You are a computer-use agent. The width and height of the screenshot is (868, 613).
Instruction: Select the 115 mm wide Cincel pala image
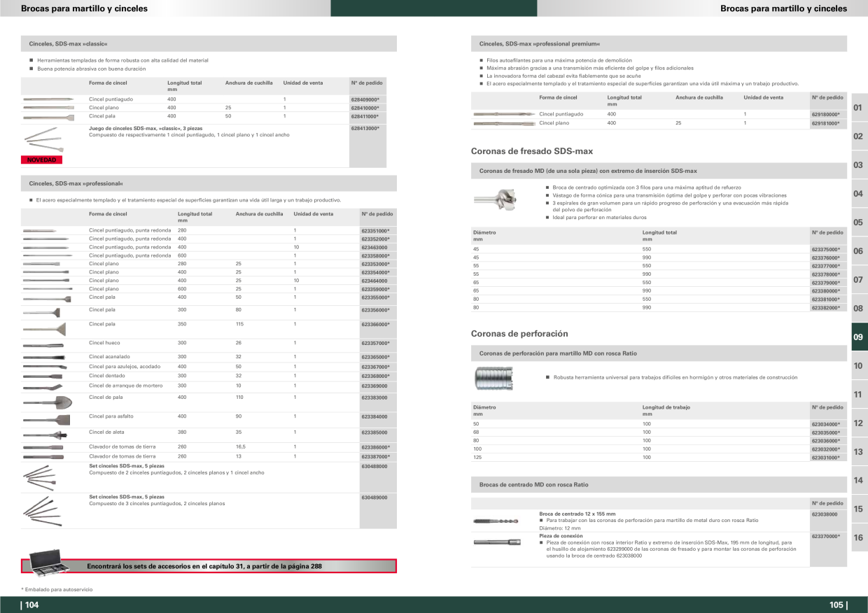pos(44,328)
